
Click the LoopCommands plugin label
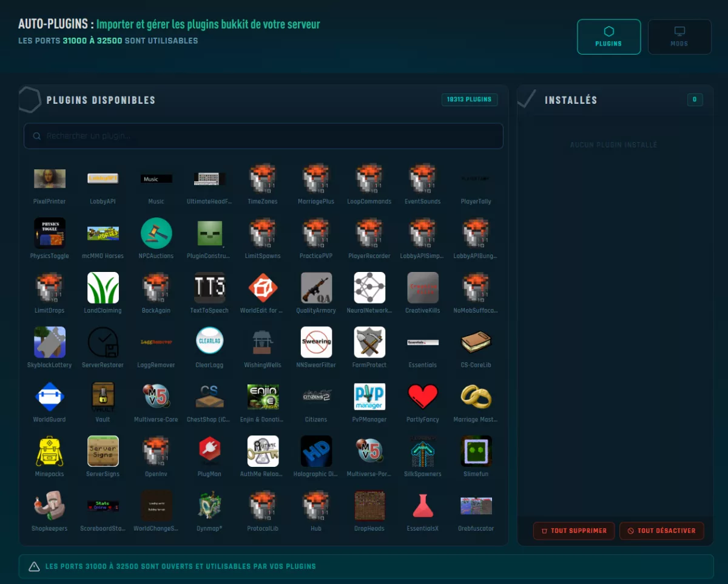click(369, 202)
